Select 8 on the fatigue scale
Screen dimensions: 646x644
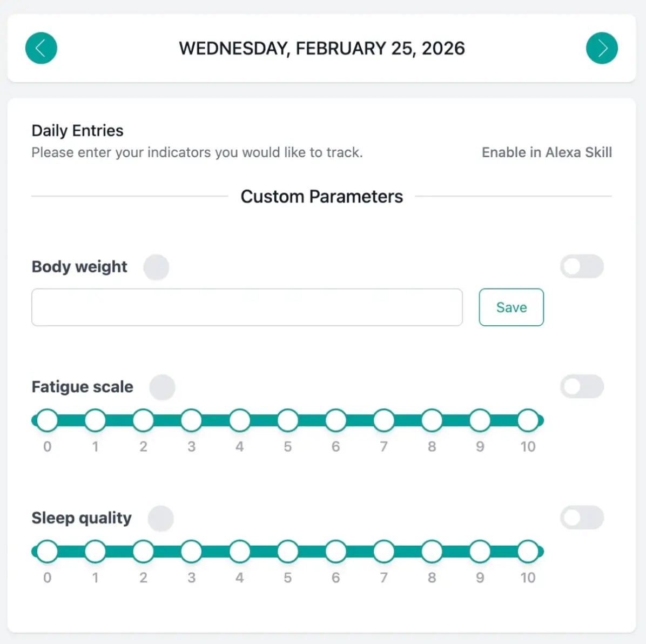(x=432, y=420)
